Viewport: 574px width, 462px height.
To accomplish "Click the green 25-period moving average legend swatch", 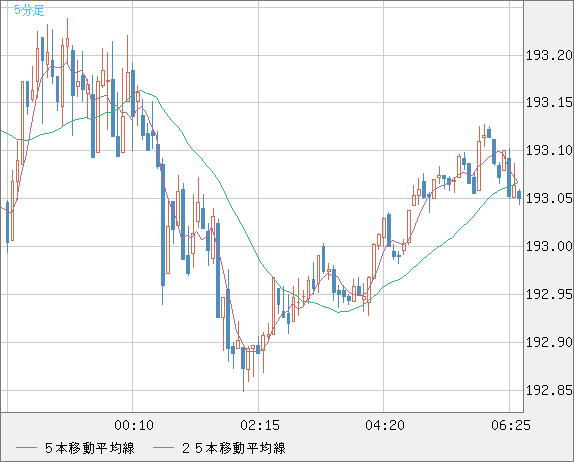I will pos(163,448).
